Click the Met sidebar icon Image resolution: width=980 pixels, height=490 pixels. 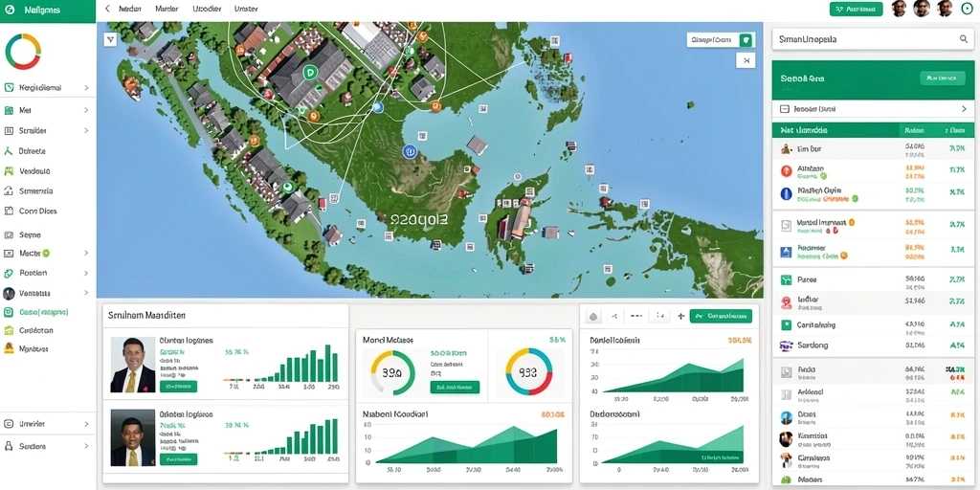click(9, 110)
